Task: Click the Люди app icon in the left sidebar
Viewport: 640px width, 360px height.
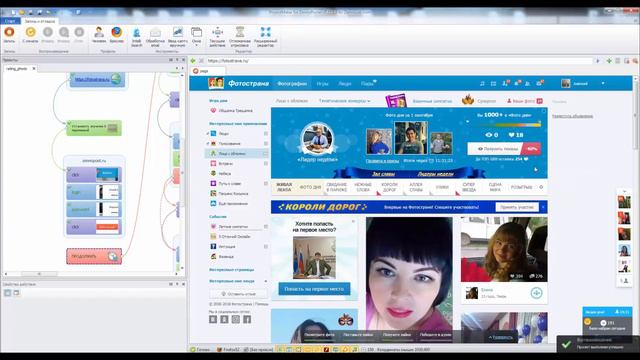Action: coord(213,133)
